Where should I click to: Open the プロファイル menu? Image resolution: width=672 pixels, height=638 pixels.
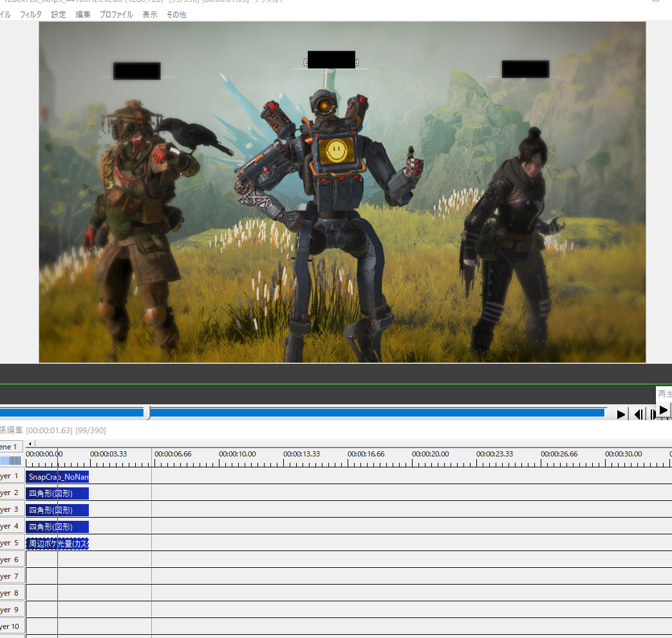coord(116,15)
